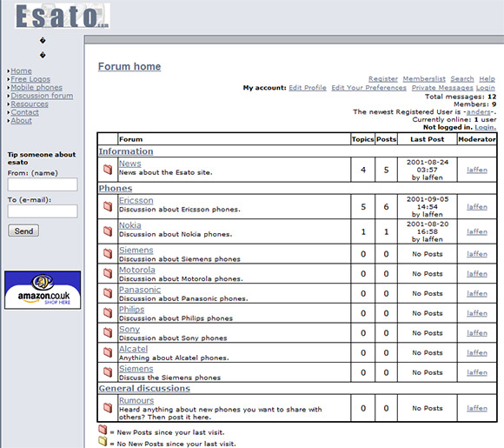Click the Esato logo
This screenshot has height=448, width=504.
pyautogui.click(x=63, y=16)
